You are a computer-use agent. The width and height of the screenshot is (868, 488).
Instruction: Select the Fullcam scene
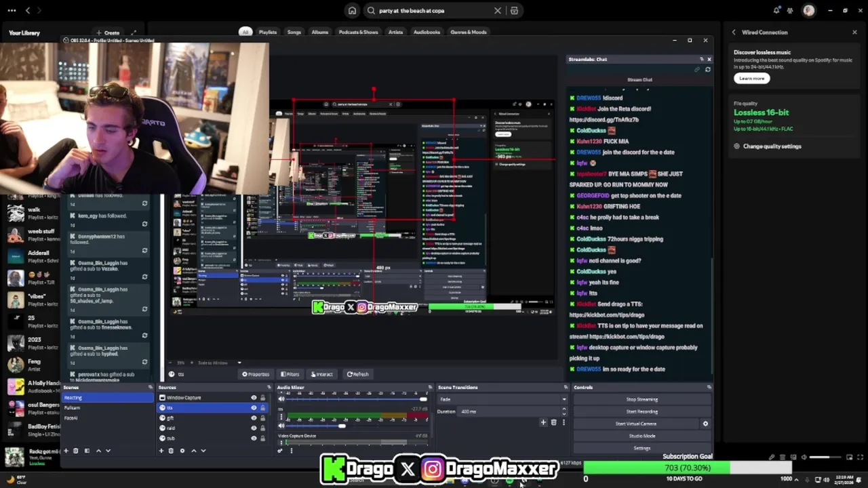(x=107, y=408)
